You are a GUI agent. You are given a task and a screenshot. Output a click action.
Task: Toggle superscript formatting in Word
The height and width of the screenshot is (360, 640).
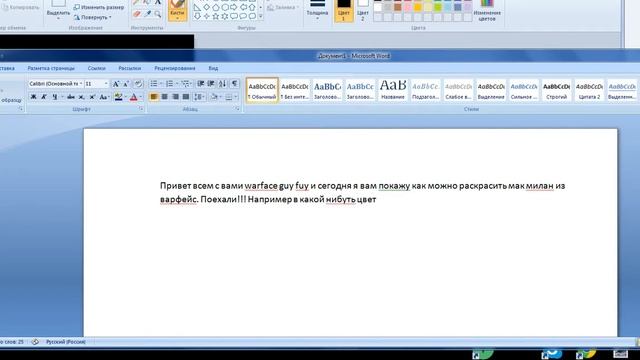click(x=92, y=97)
